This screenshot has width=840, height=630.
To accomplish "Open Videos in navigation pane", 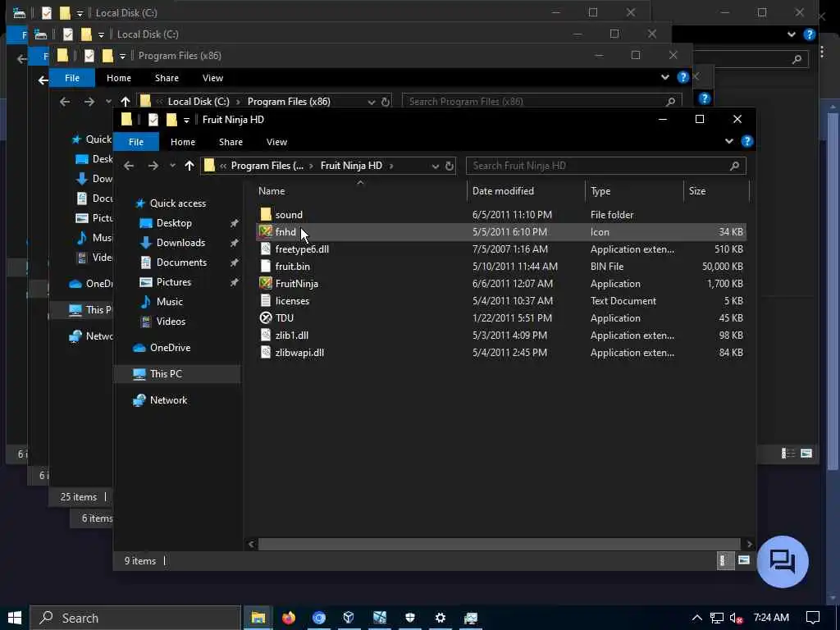I will pos(171,322).
